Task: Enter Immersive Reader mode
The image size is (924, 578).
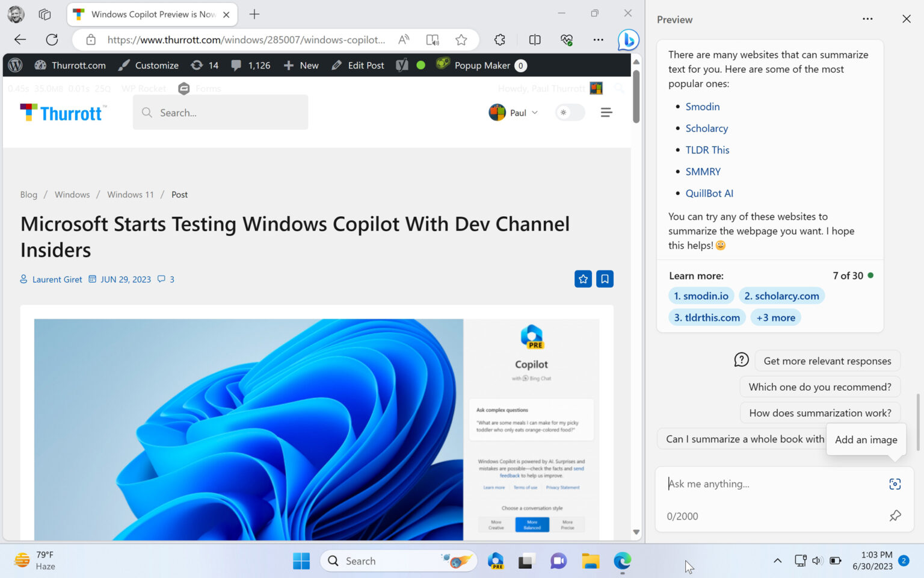Action: 433,40
